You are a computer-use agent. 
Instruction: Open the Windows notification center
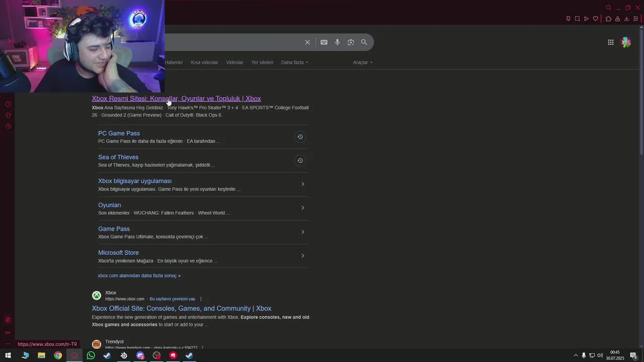[x=634, y=355]
